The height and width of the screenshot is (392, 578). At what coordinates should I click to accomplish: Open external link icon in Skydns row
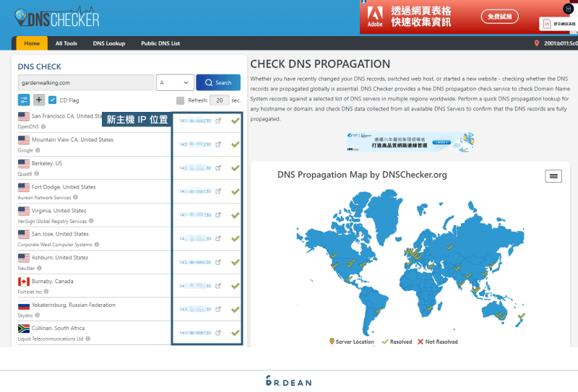tap(218, 309)
